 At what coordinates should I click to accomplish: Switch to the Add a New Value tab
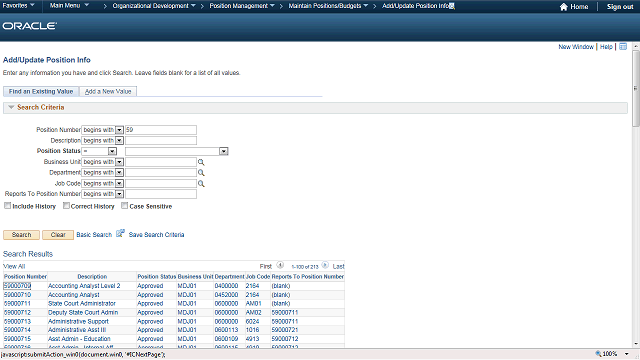click(x=108, y=91)
